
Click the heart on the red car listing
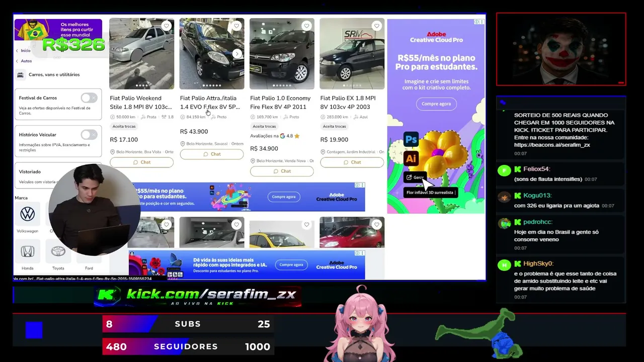click(376, 225)
